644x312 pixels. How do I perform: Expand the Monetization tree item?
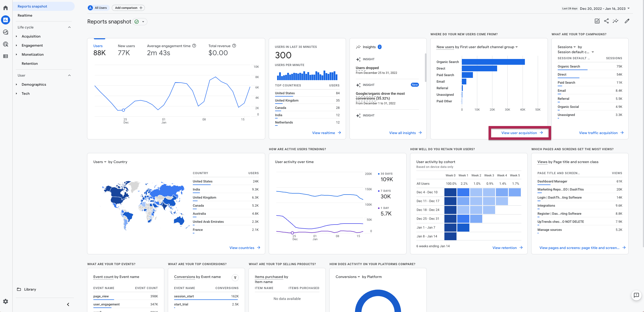pos(16,54)
